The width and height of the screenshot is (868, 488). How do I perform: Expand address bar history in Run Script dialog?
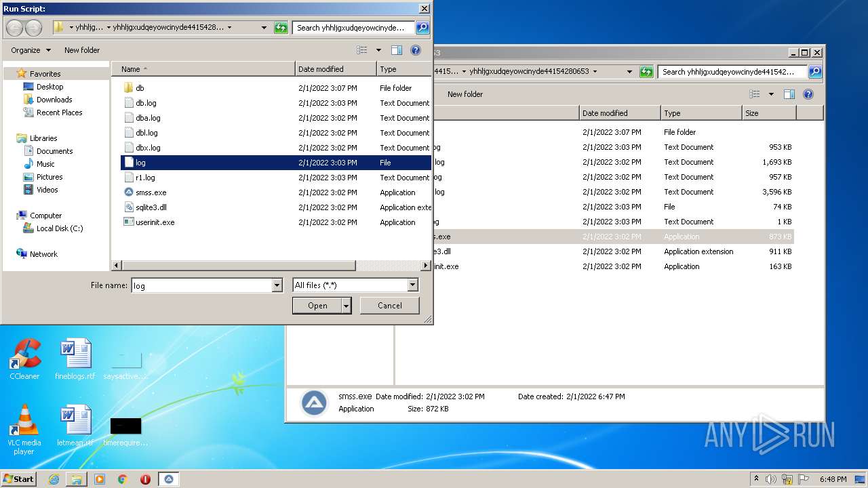[264, 28]
